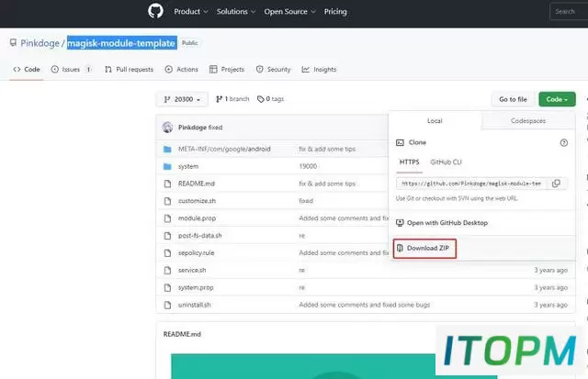
Task: Open the META-INF/com/google/android folder
Action: point(224,149)
